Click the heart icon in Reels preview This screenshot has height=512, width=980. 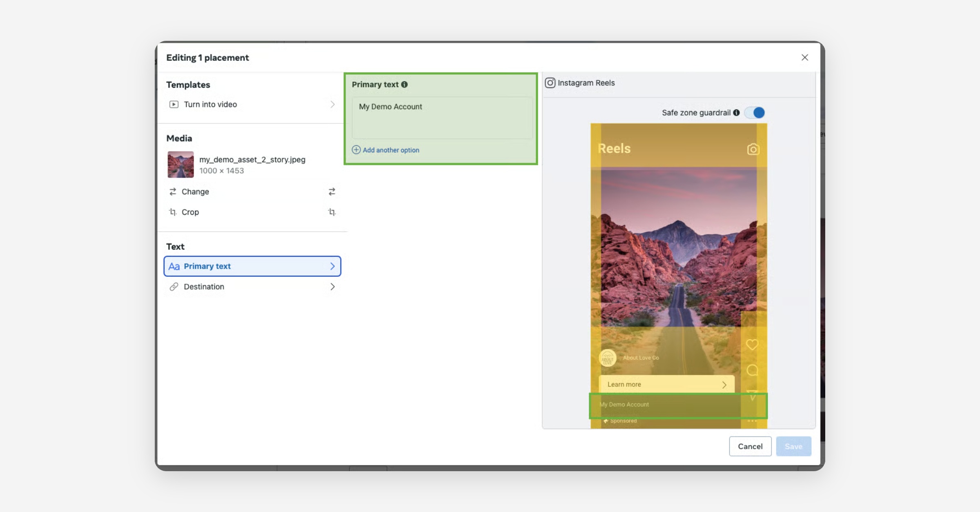[x=752, y=345]
